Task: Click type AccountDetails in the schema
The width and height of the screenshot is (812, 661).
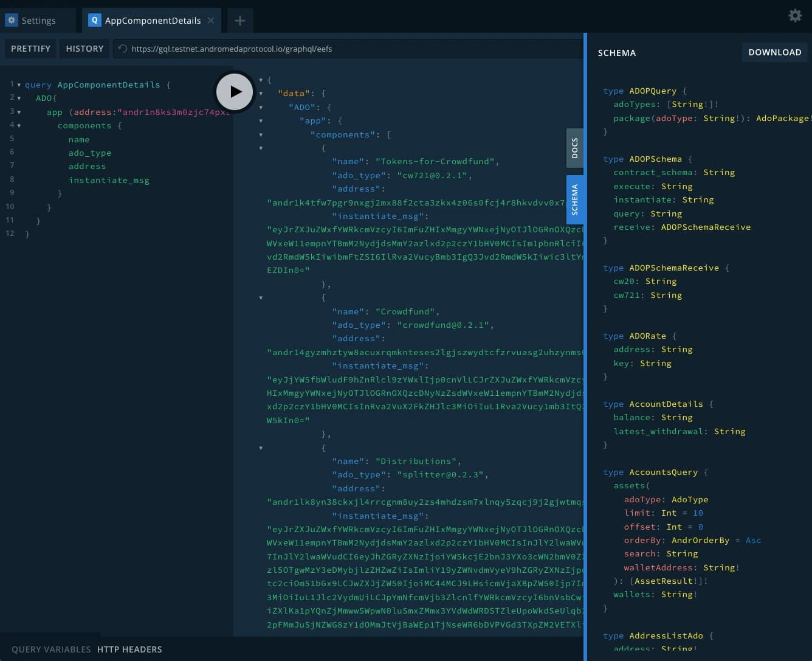Action: [x=666, y=404]
